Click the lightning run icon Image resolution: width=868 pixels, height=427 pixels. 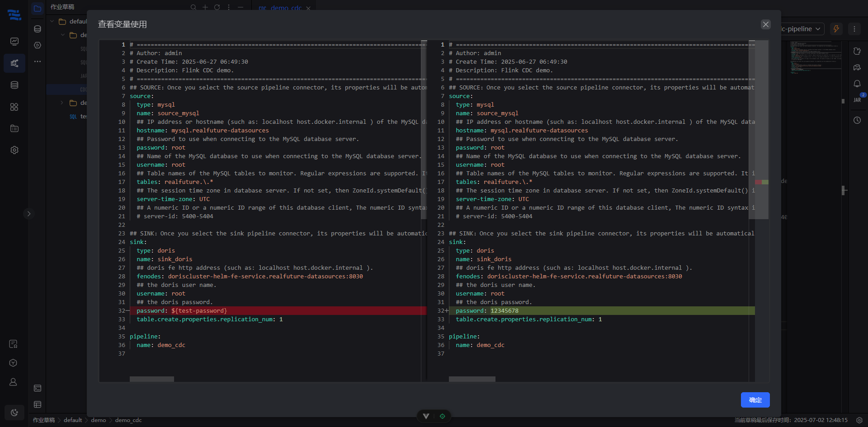tap(836, 29)
